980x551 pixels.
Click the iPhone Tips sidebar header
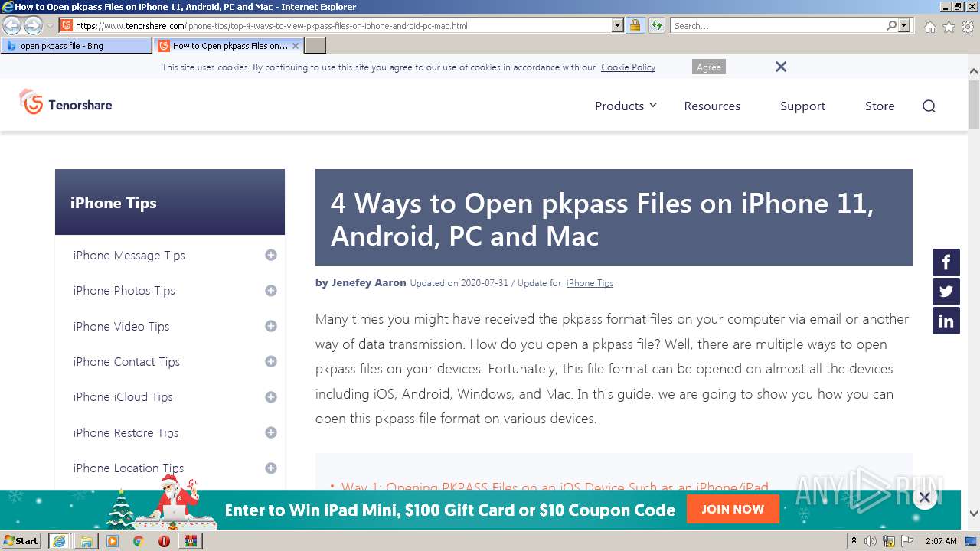point(170,202)
